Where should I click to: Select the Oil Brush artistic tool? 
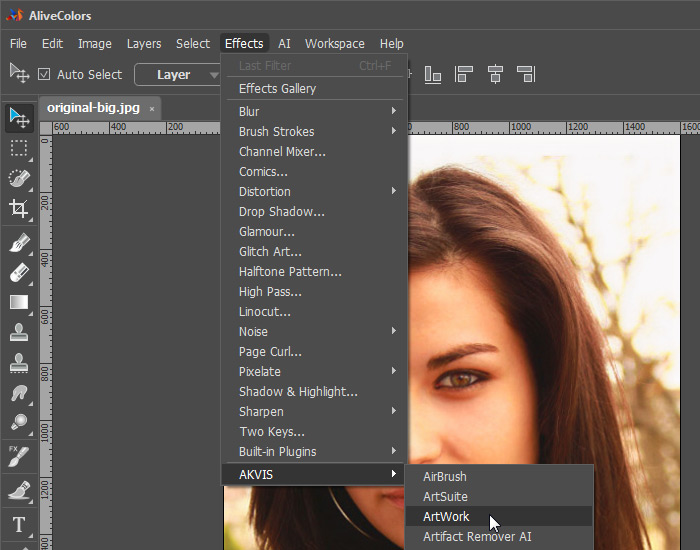pos(19,491)
